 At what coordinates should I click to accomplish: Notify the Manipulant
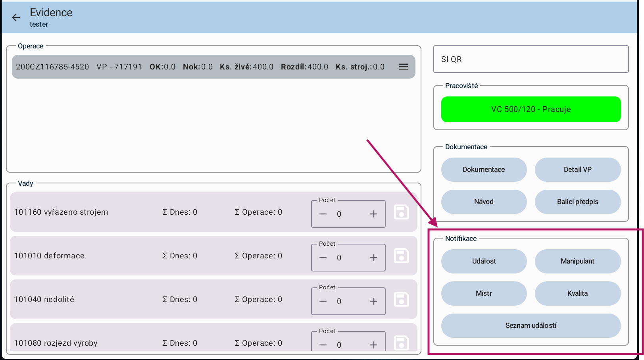pyautogui.click(x=577, y=261)
